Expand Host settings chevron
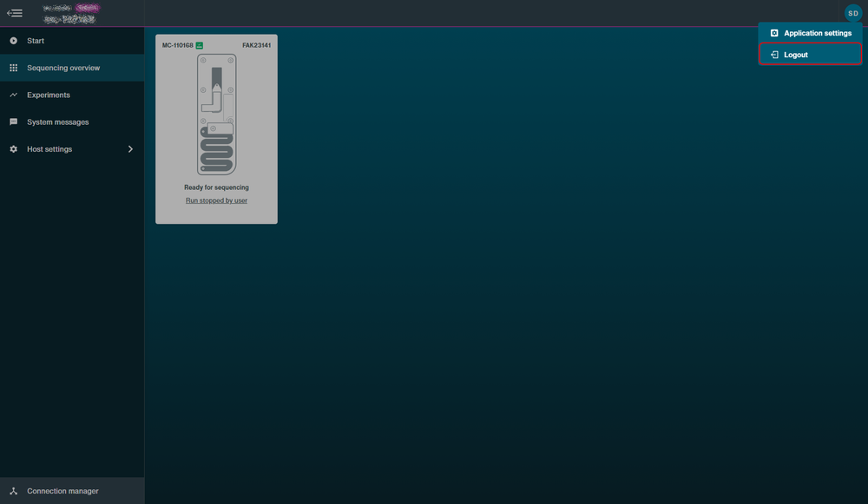Screen dimensions: 868x504 pos(130,149)
